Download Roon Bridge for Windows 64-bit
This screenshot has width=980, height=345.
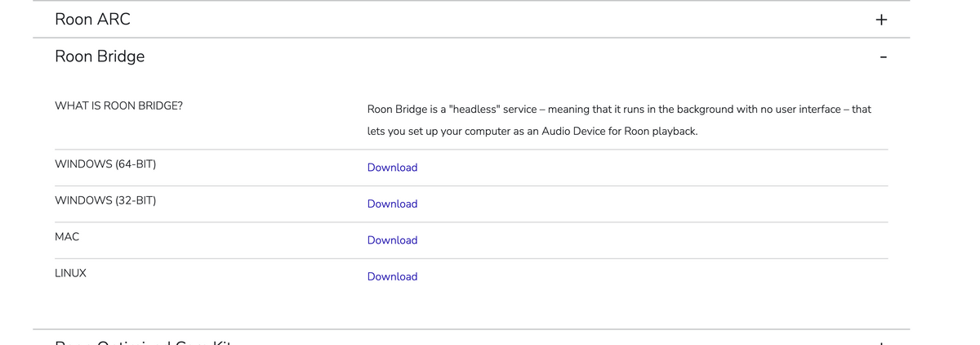[392, 168]
